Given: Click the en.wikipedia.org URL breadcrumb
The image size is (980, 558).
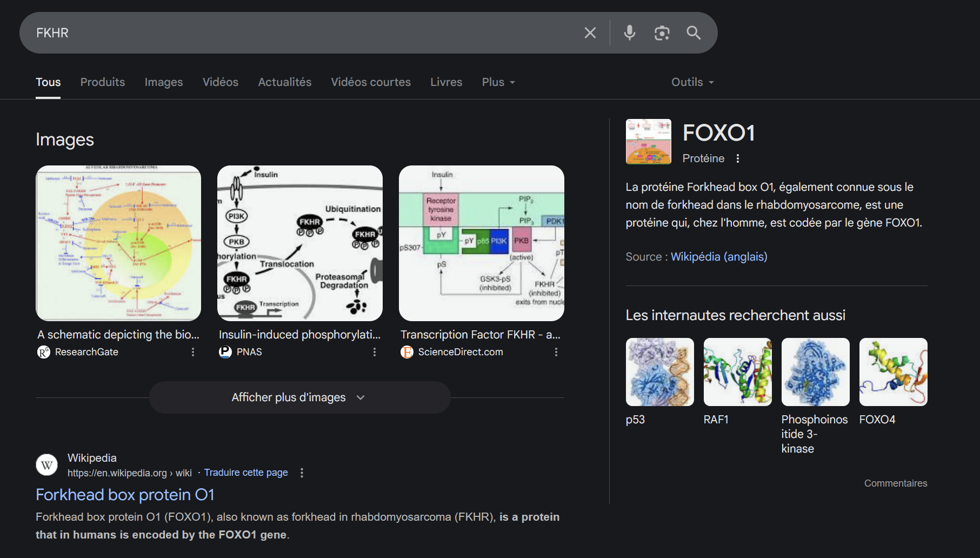Looking at the screenshot, I should pos(130,473).
